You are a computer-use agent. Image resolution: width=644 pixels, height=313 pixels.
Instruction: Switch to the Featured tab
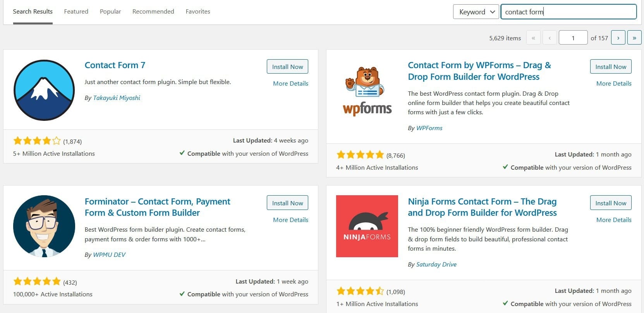click(x=76, y=12)
